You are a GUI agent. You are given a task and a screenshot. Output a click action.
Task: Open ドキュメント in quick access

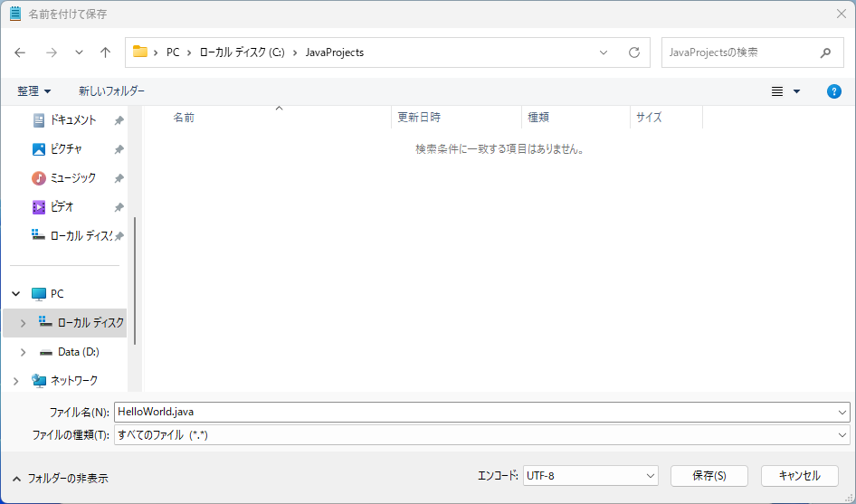[72, 120]
